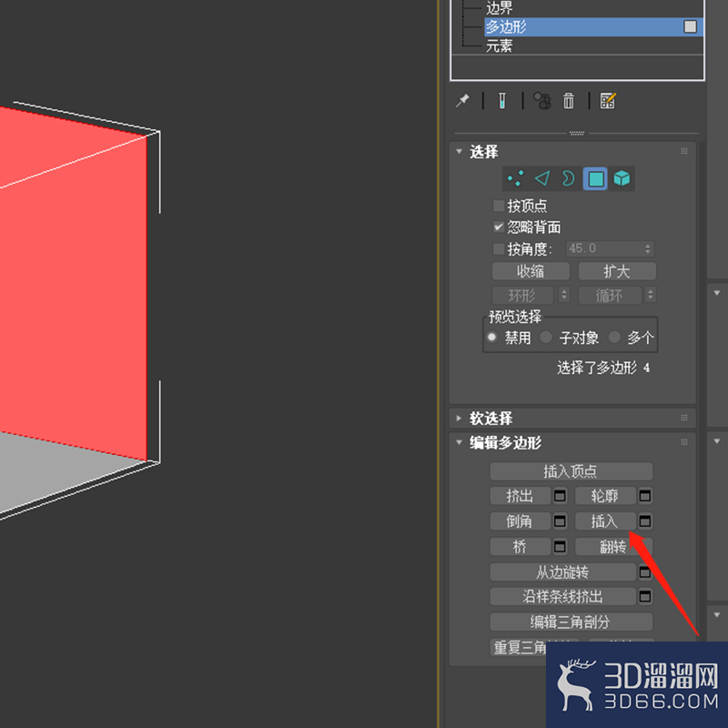Click the 沿样条线挤出 button
This screenshot has width=728, height=728.
(x=562, y=596)
